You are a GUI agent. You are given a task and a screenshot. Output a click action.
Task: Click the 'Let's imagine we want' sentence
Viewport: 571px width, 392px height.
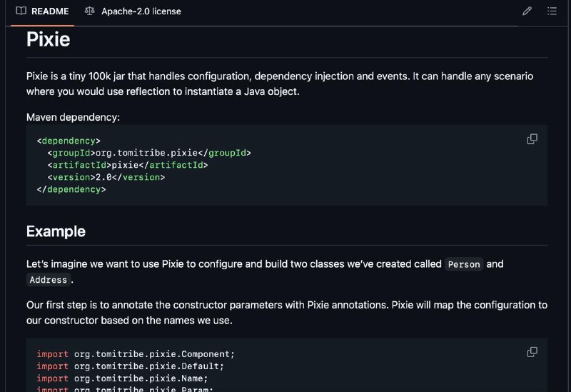click(265, 272)
